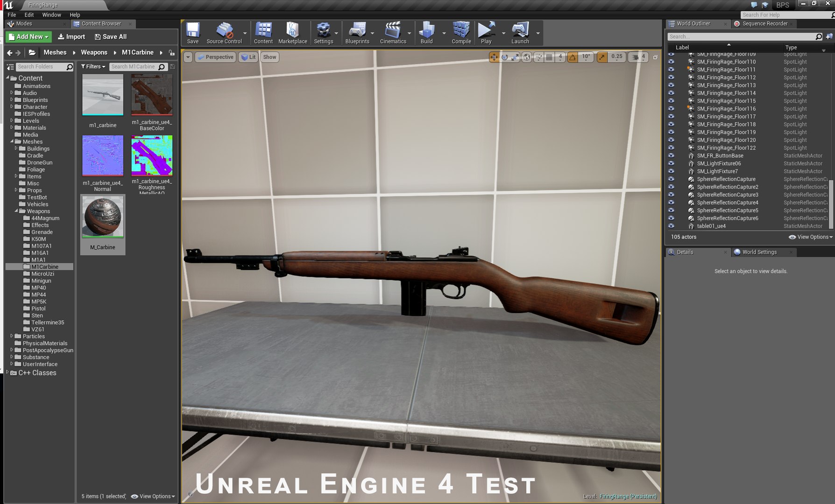Maximize or restore the viewport icon
The width and height of the screenshot is (835, 504).
[x=655, y=57]
